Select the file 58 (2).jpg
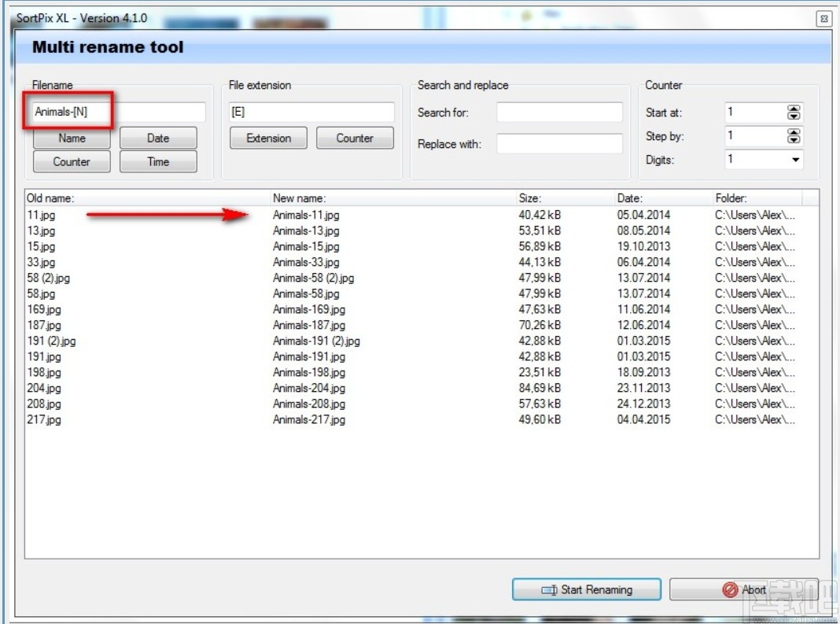The height and width of the screenshot is (624, 840). 48,279
